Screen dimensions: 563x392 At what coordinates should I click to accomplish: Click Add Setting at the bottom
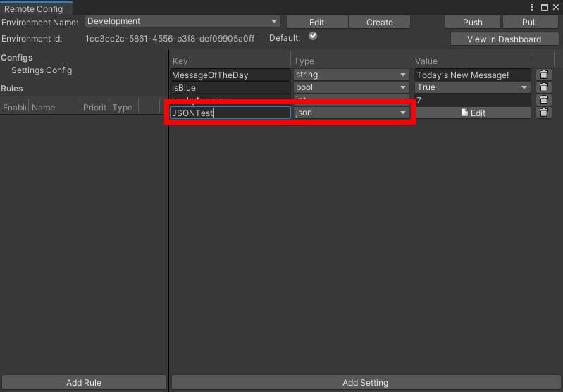pyautogui.click(x=365, y=383)
